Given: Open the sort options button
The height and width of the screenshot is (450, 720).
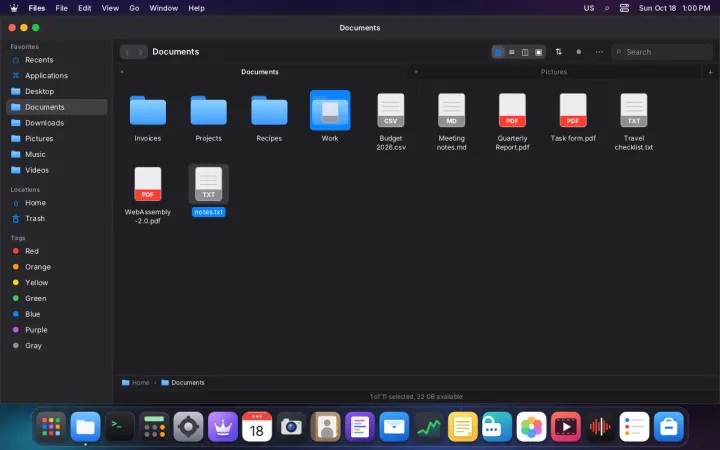Looking at the screenshot, I should (558, 52).
